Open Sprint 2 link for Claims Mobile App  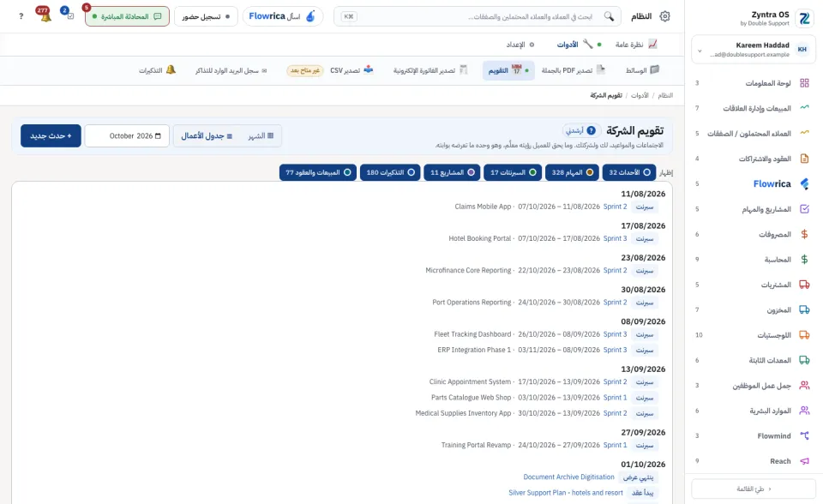[616, 207]
